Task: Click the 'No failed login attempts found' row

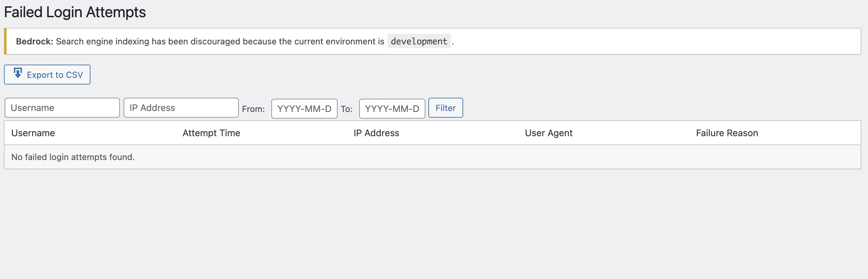Action: click(433, 157)
